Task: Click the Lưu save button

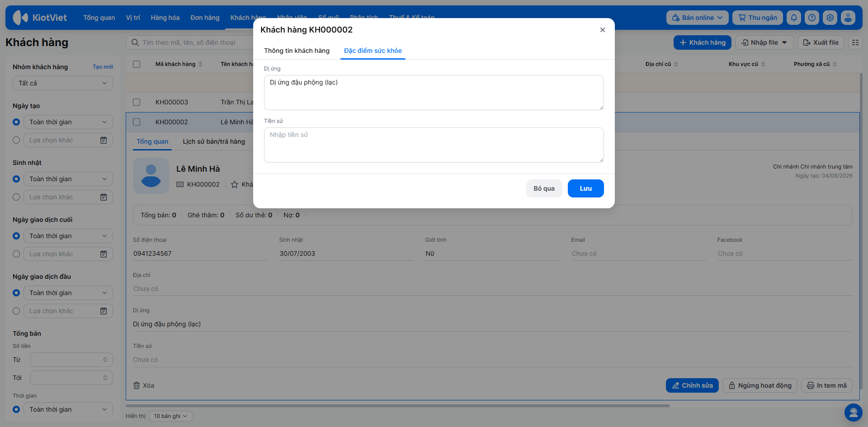Action: 586,188
